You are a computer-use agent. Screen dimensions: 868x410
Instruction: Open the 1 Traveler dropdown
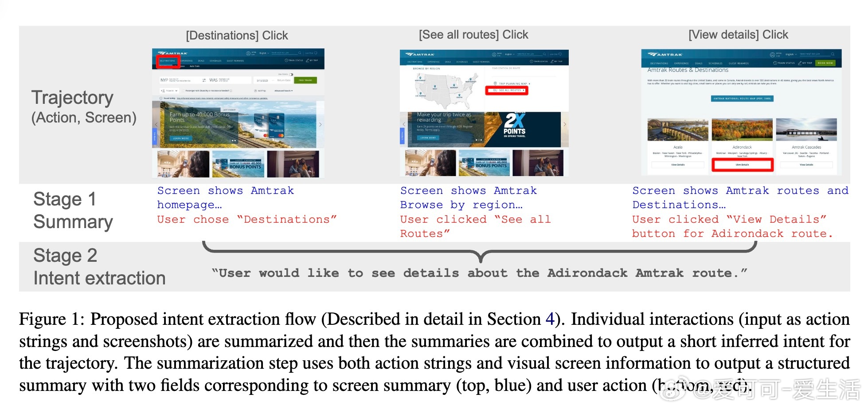(x=169, y=91)
